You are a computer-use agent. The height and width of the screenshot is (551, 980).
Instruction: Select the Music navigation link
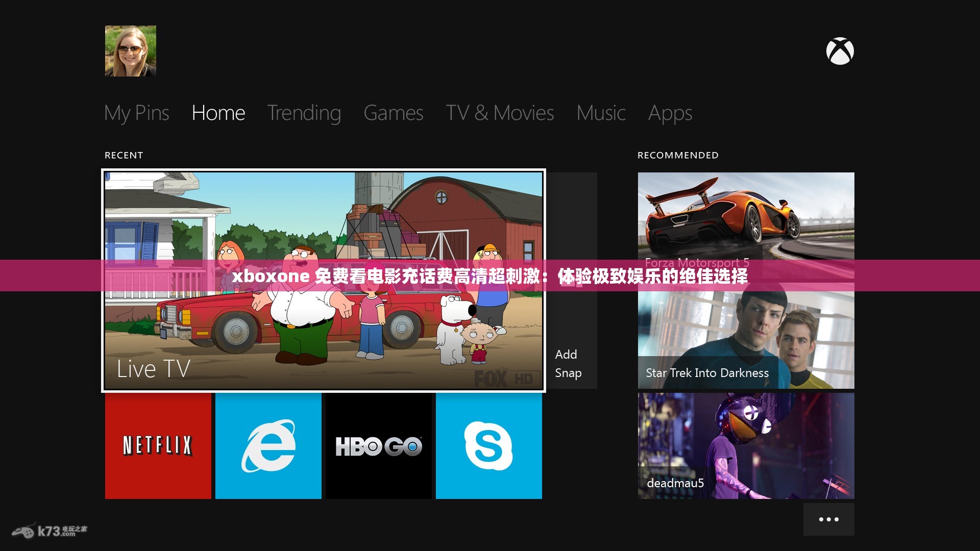click(601, 112)
